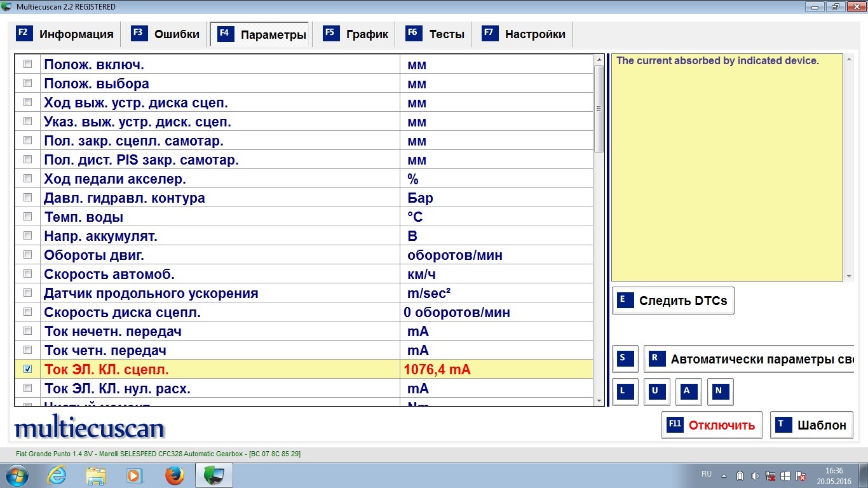This screenshot has height=488, width=868.
Task: Check Пол. дист. PIS закр. самотар.
Action: pyautogui.click(x=27, y=159)
